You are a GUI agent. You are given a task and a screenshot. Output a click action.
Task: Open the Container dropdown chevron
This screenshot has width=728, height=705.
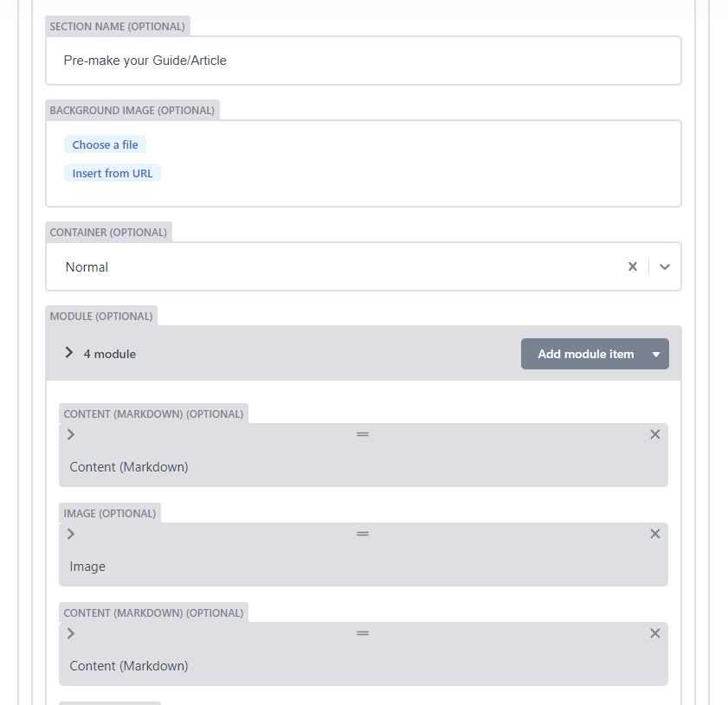coord(665,266)
